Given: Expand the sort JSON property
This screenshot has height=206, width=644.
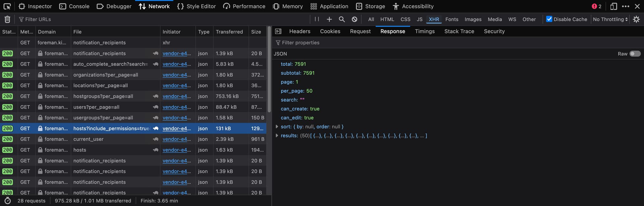Looking at the screenshot, I should point(277,127).
